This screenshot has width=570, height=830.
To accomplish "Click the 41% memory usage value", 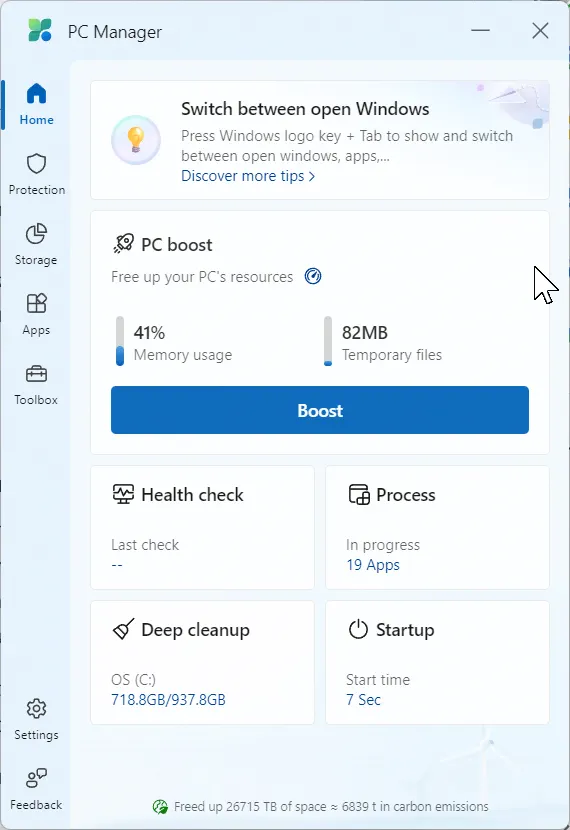I will coord(149,332).
